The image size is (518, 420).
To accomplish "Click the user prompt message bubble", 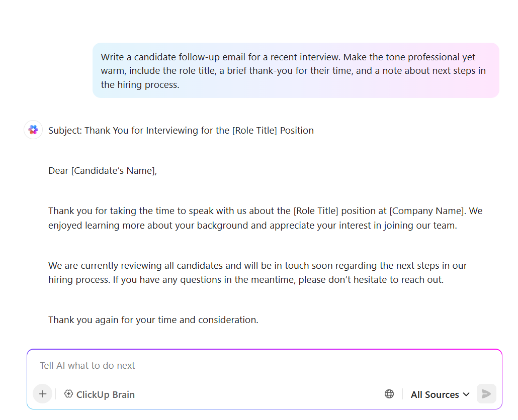I will [296, 70].
